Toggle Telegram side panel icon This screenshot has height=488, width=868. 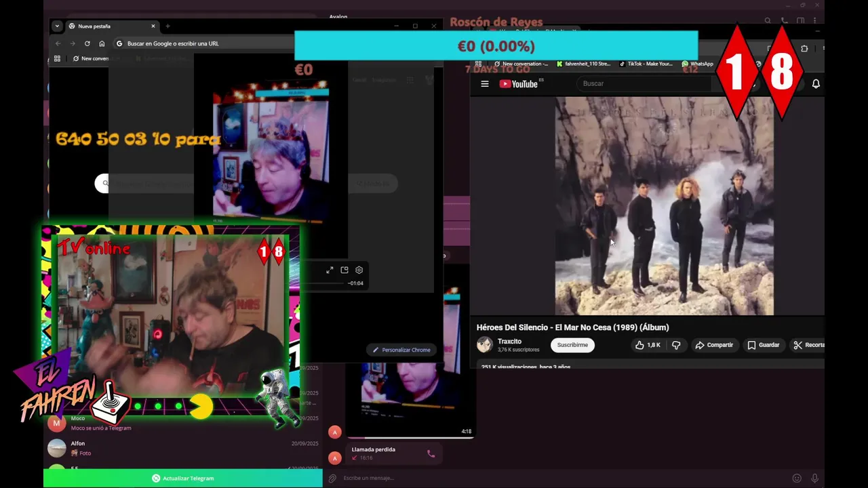click(x=801, y=21)
